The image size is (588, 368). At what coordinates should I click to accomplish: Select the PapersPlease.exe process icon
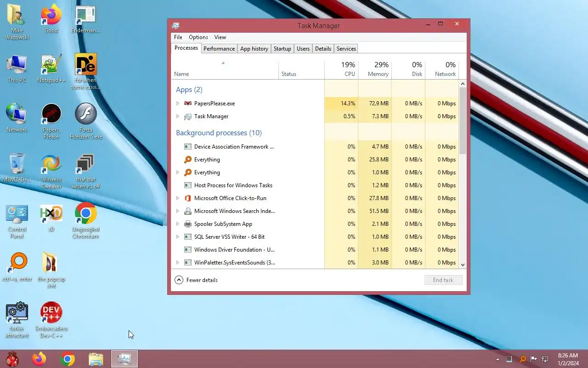(187, 103)
